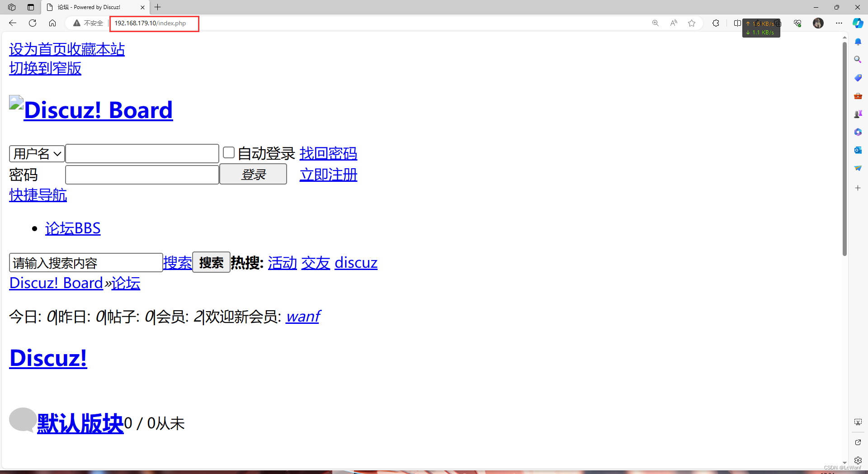Open the 默认版块 forum section
Screen dimensions: 868x474
(80, 424)
